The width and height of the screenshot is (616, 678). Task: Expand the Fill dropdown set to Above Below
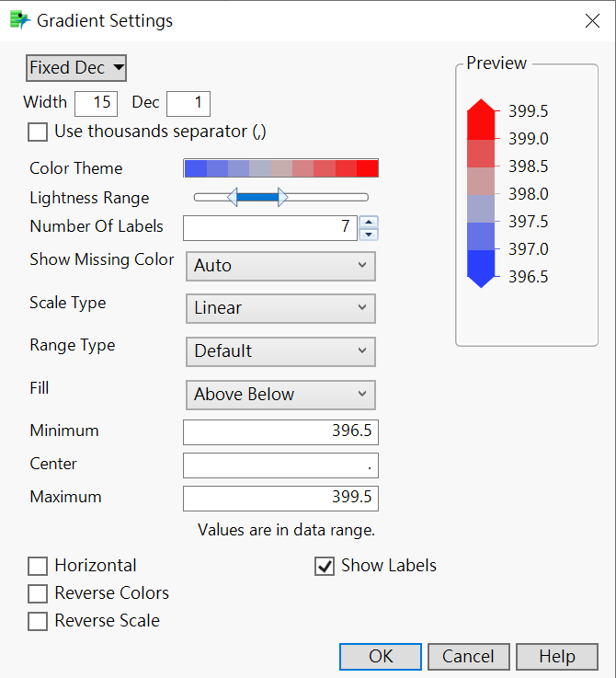(x=280, y=395)
